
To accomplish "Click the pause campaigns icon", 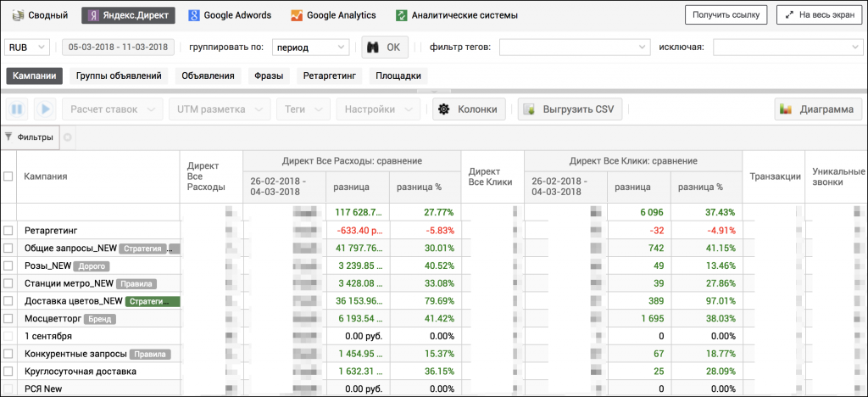I will (17, 109).
